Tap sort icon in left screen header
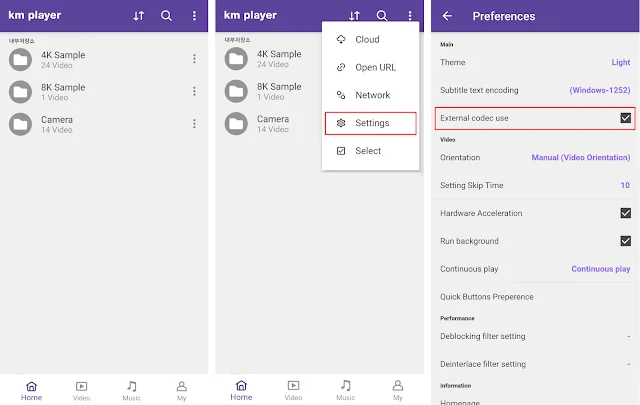640x405 pixels. (x=139, y=16)
